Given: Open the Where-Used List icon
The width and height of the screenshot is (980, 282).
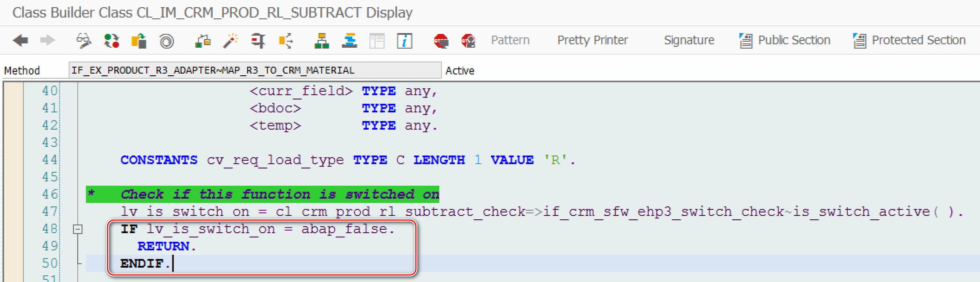Looking at the screenshot, I should click(x=286, y=40).
